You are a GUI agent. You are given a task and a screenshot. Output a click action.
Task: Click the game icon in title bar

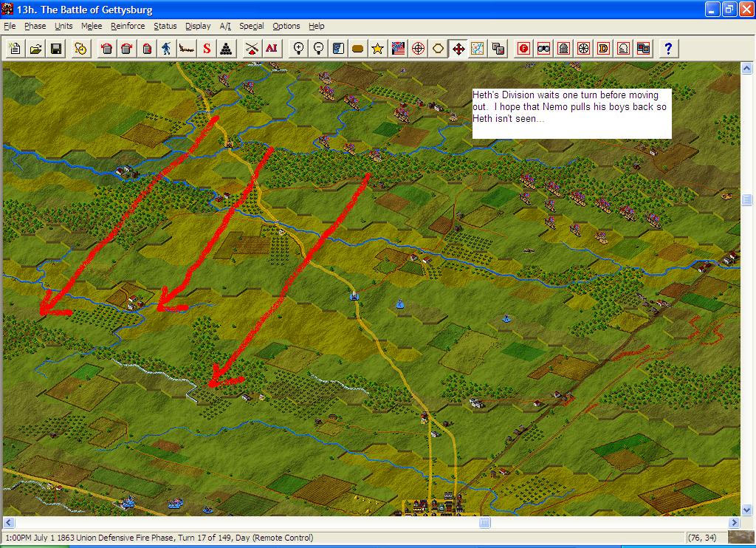click(7, 9)
